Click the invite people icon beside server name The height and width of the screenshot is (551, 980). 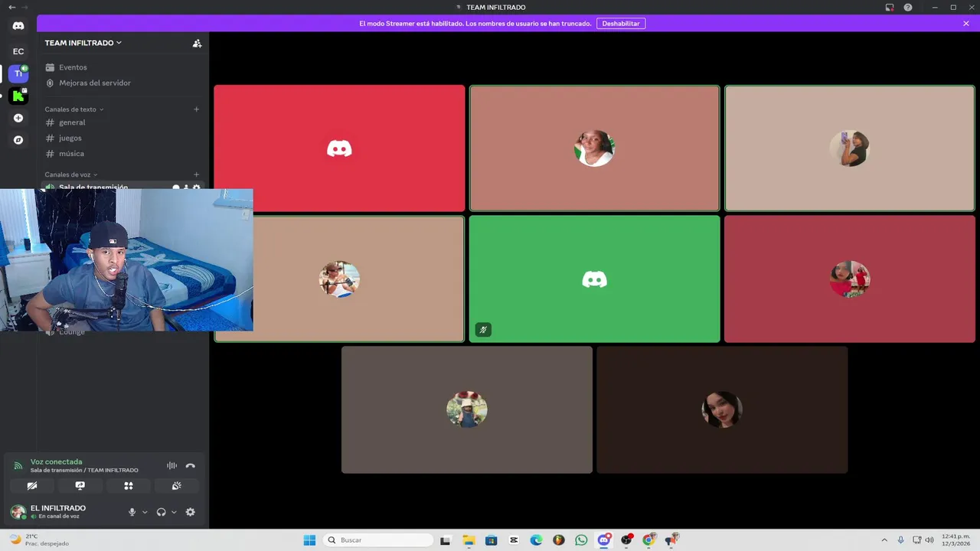(197, 44)
